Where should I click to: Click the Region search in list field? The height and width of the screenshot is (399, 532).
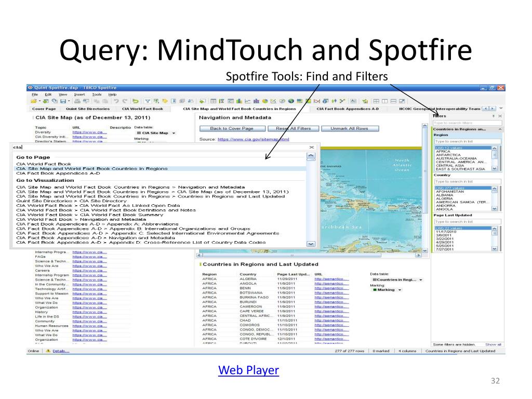468,141
